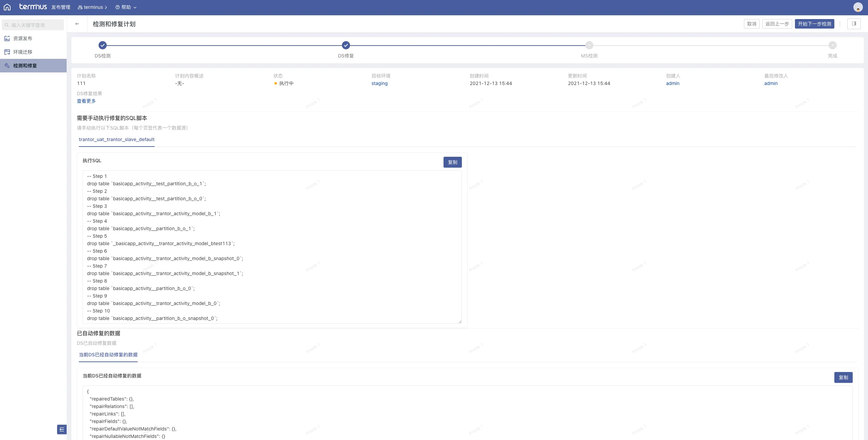Click the plan name value 111
This screenshot has width=868, height=440.
point(81,83)
